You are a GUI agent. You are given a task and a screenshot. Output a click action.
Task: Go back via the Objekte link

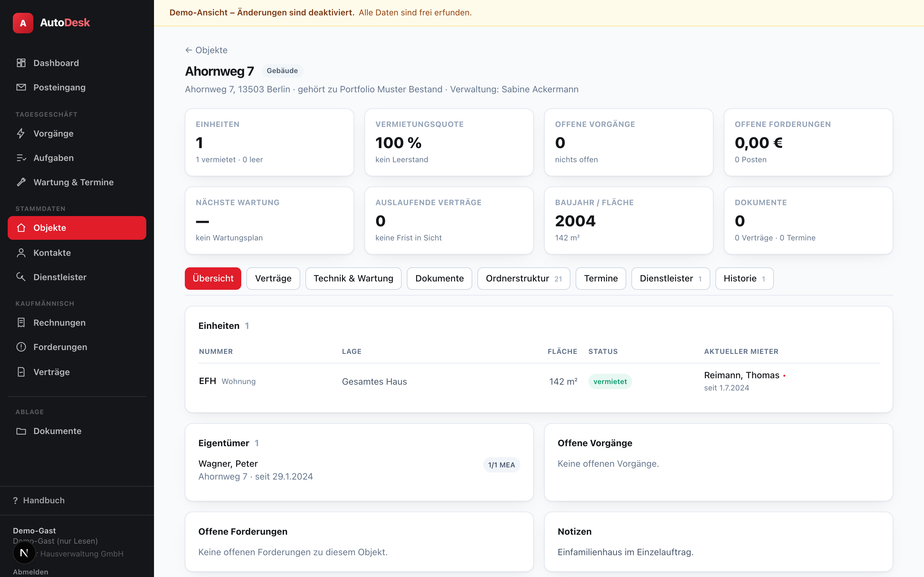tap(206, 50)
